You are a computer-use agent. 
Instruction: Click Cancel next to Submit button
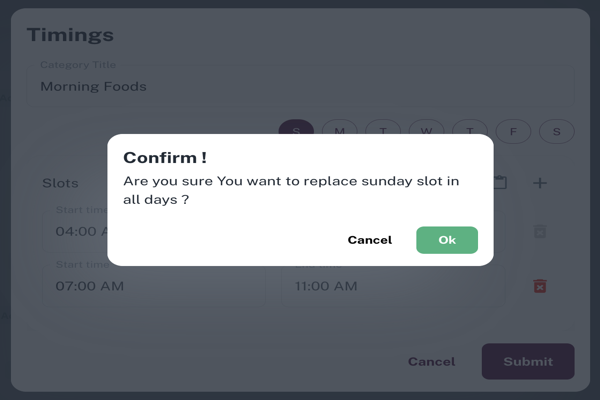(431, 361)
